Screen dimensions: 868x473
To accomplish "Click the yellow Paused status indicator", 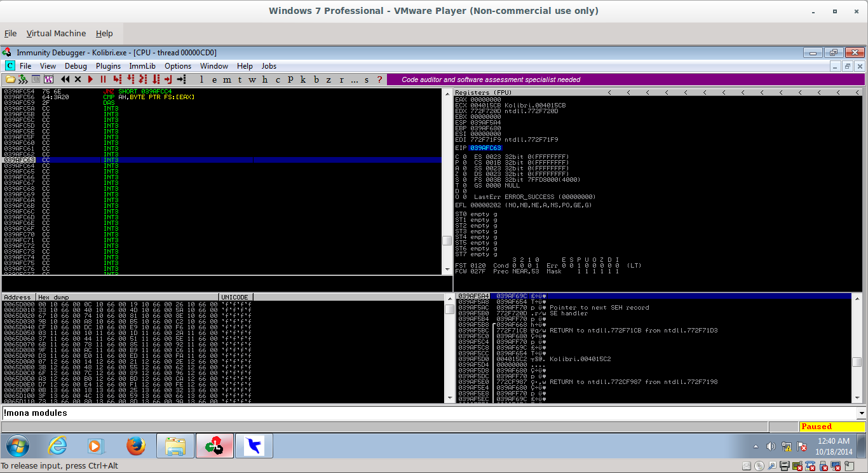I will (x=832, y=427).
